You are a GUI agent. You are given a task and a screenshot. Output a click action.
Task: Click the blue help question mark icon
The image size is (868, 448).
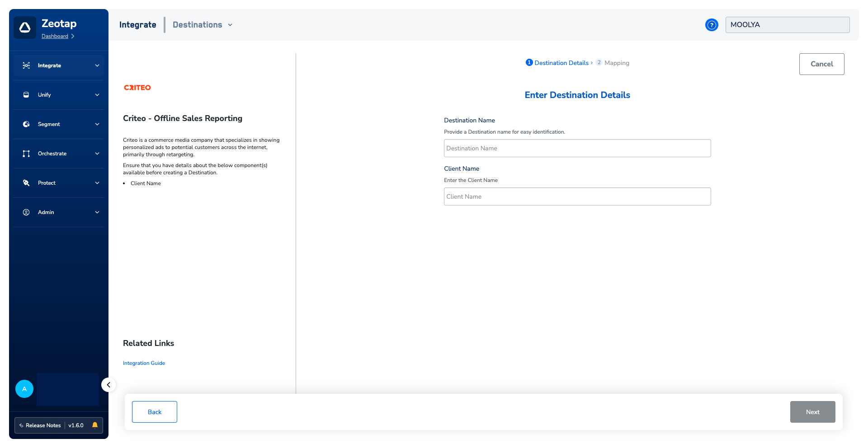(712, 25)
